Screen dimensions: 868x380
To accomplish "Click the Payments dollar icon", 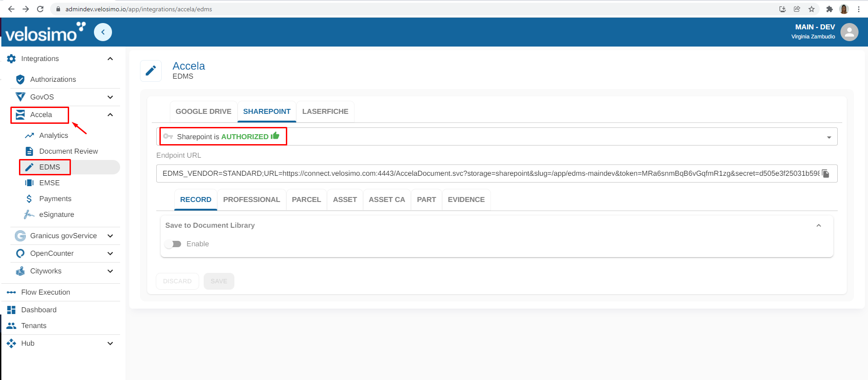I will 29,199.
